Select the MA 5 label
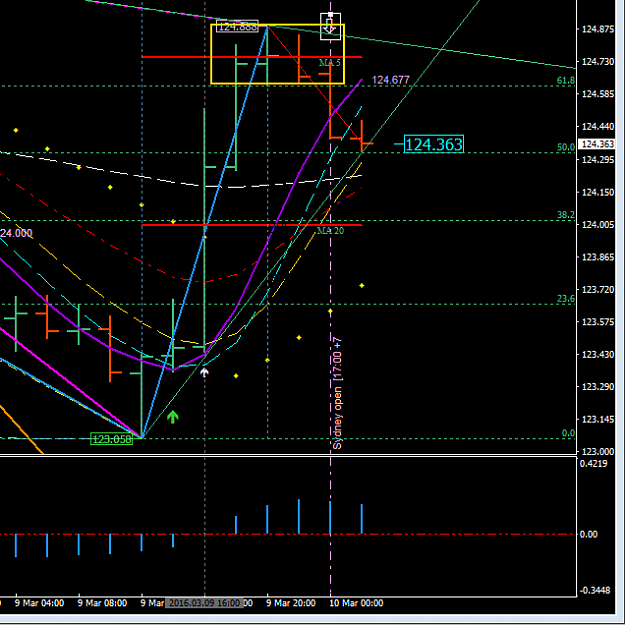The image size is (625, 625). coord(330,63)
